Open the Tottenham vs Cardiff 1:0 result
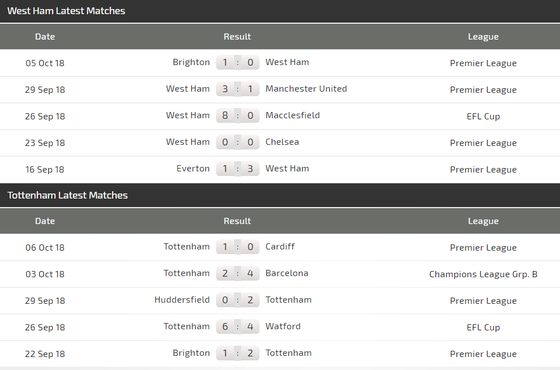The height and width of the screenshot is (370, 560). [238, 247]
